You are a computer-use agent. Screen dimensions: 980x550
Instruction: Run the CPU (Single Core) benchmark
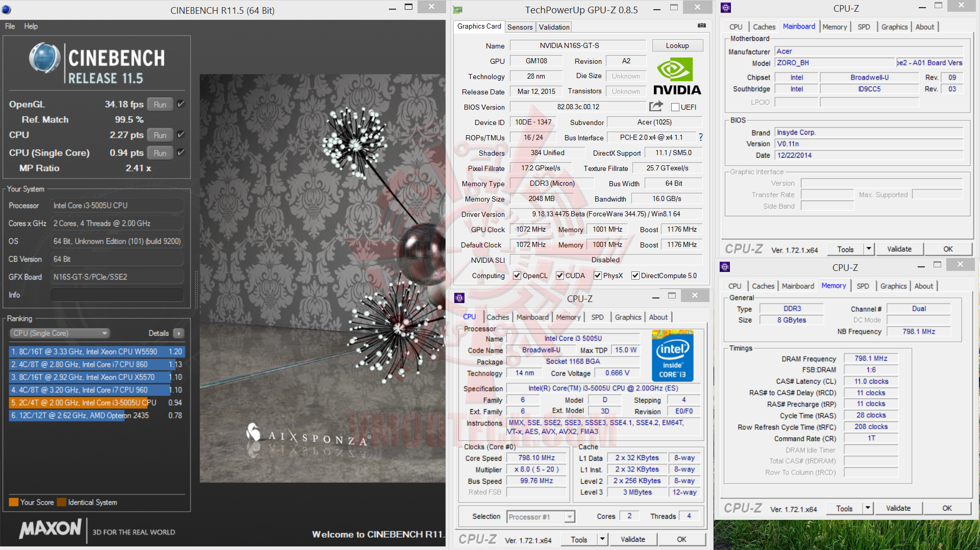point(160,153)
